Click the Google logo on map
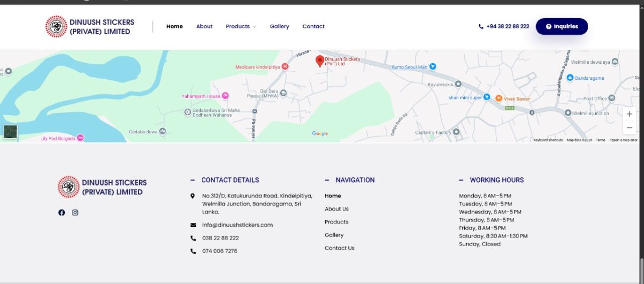This screenshot has width=644, height=284. (320, 133)
